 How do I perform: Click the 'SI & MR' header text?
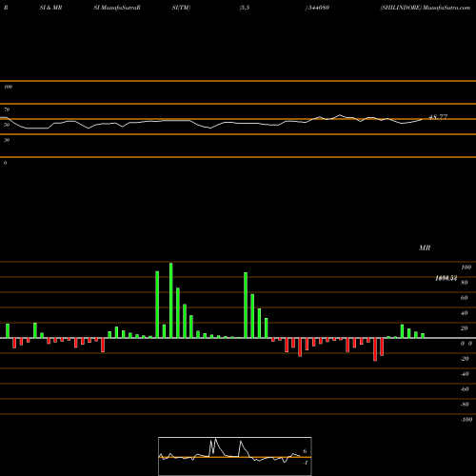[50, 8]
